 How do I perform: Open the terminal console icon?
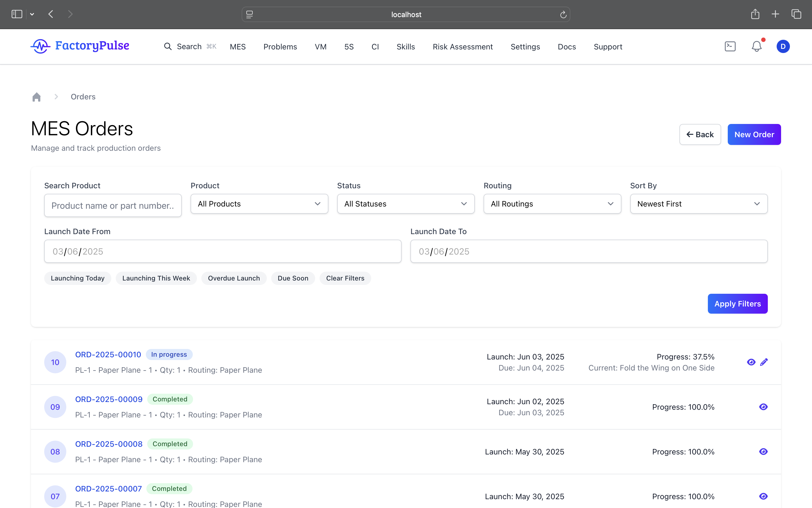(x=730, y=46)
